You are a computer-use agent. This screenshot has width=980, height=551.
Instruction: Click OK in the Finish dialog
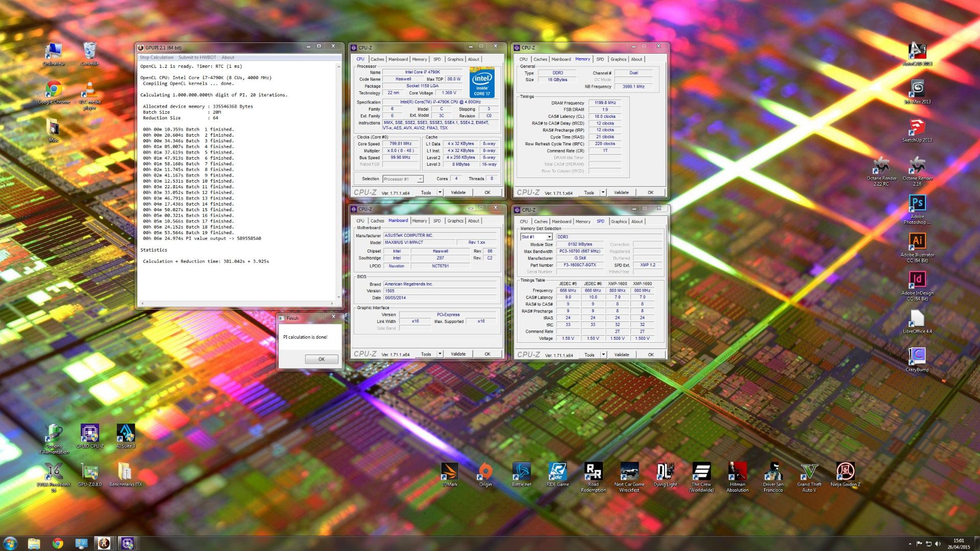322,359
